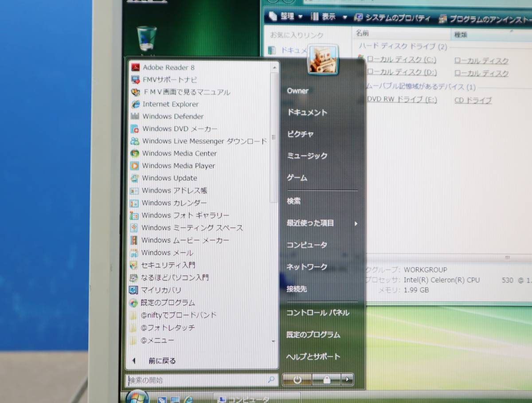Click program list scrollbar down arrow
This screenshot has width=532, height=403.
tap(274, 341)
